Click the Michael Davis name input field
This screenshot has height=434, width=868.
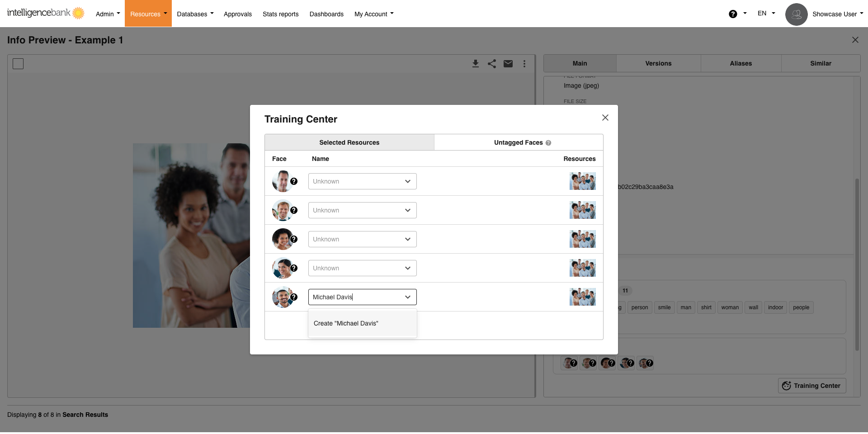point(355,297)
